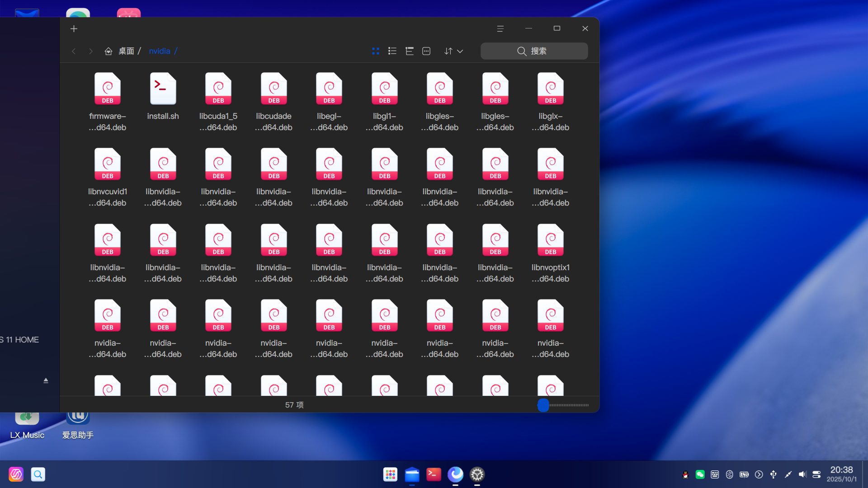Open the file manager hamburger menu

[x=500, y=28]
